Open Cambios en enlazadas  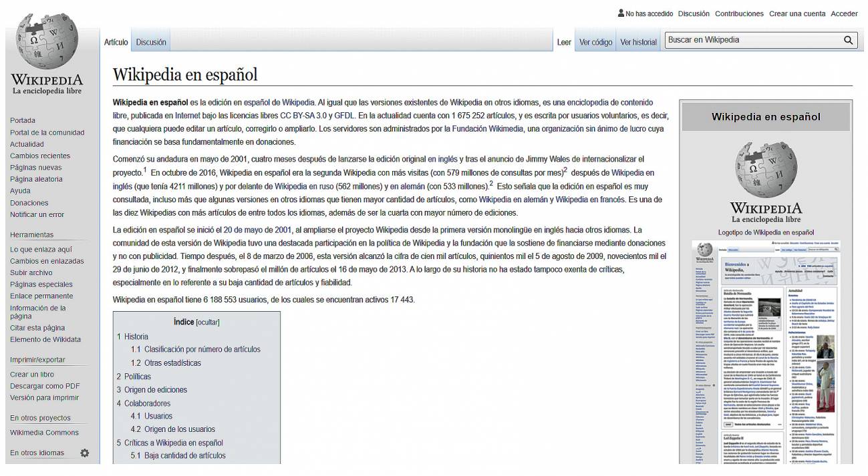point(47,261)
